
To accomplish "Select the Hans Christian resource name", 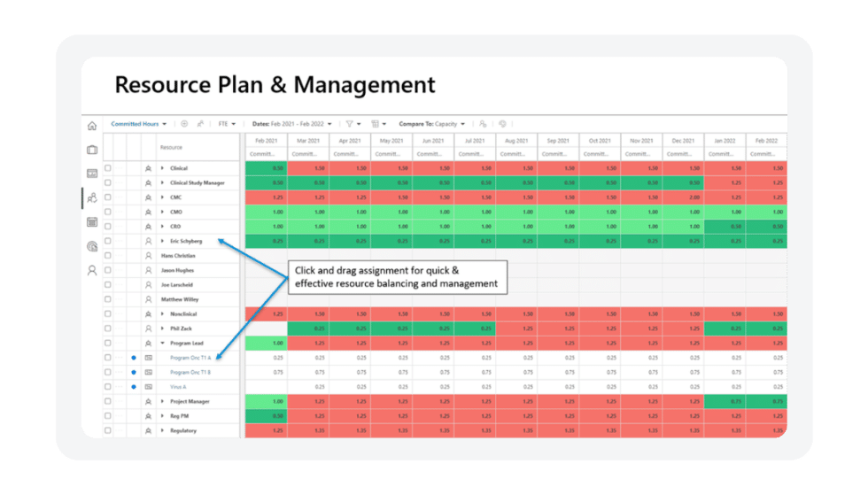I will click(x=178, y=256).
